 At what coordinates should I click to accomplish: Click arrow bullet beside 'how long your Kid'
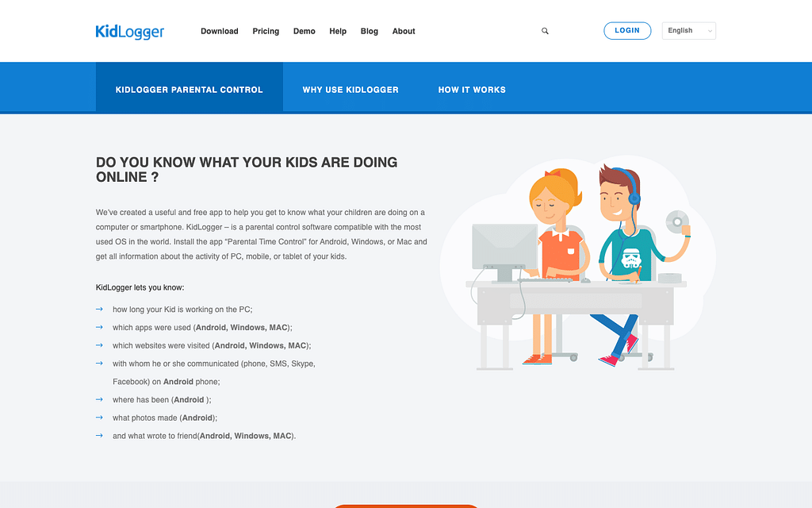(x=99, y=309)
